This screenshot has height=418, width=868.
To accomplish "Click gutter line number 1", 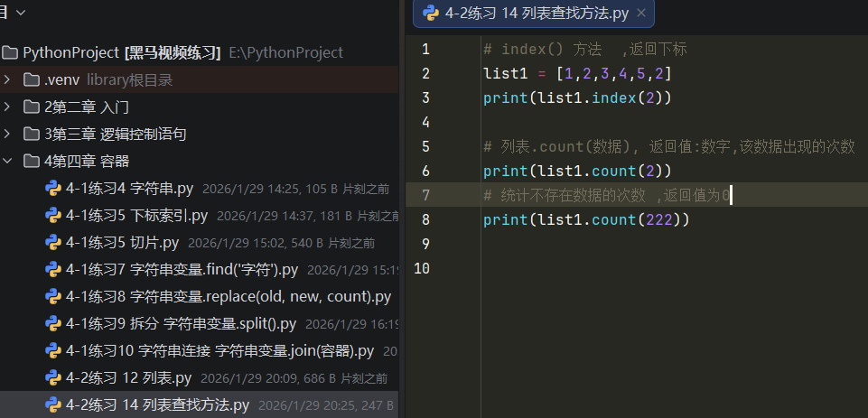I will (x=425, y=50).
